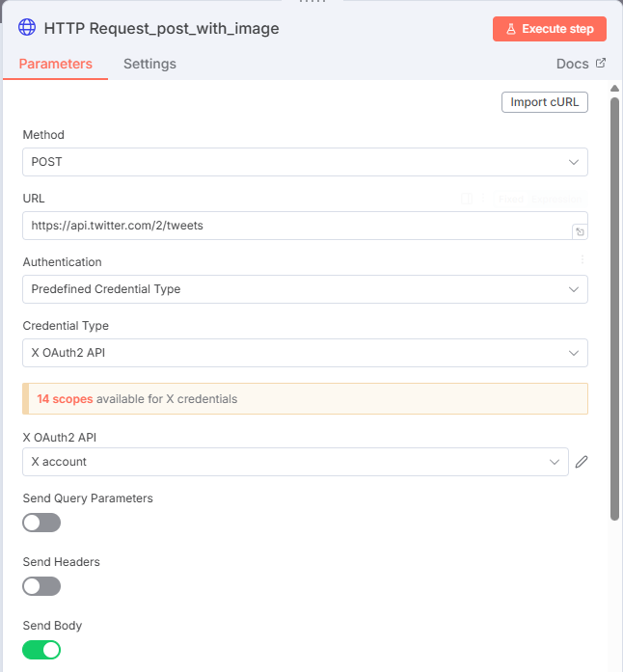Click into the URL input field
The image size is (623, 672).
(x=289, y=226)
